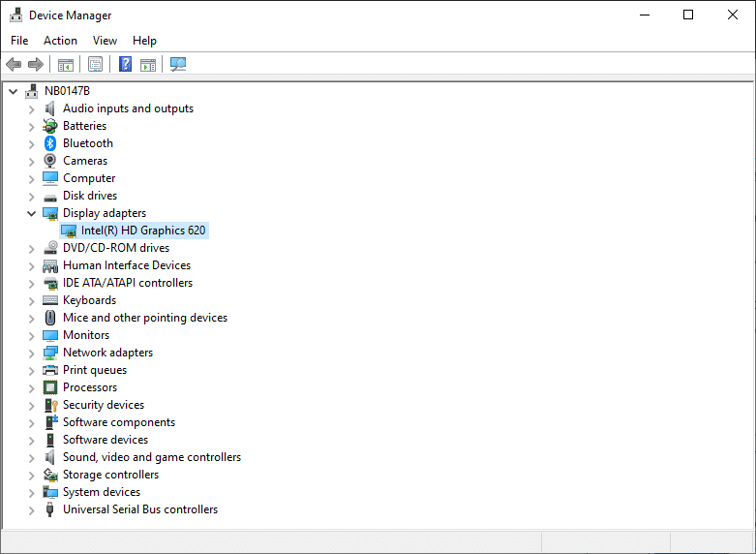Select Intel(R) HD Graphics 620 device
The image size is (756, 554).
(x=142, y=231)
